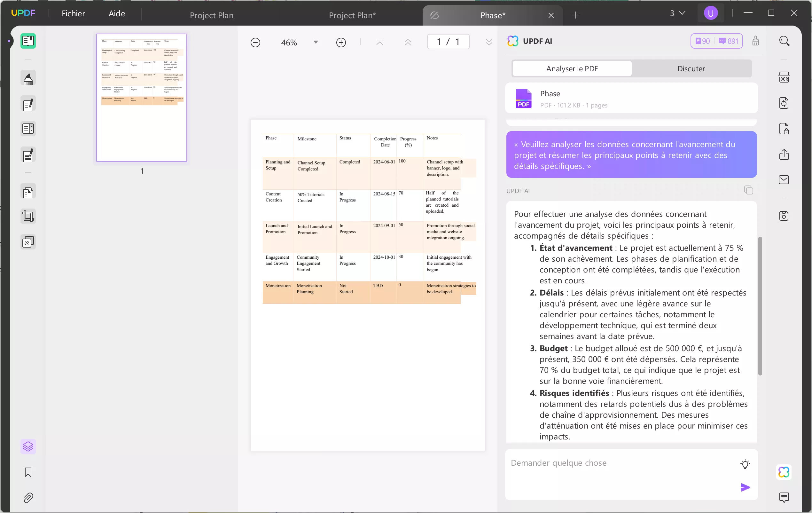Switch to the Discuter tab
The width and height of the screenshot is (812, 513).
(691, 68)
